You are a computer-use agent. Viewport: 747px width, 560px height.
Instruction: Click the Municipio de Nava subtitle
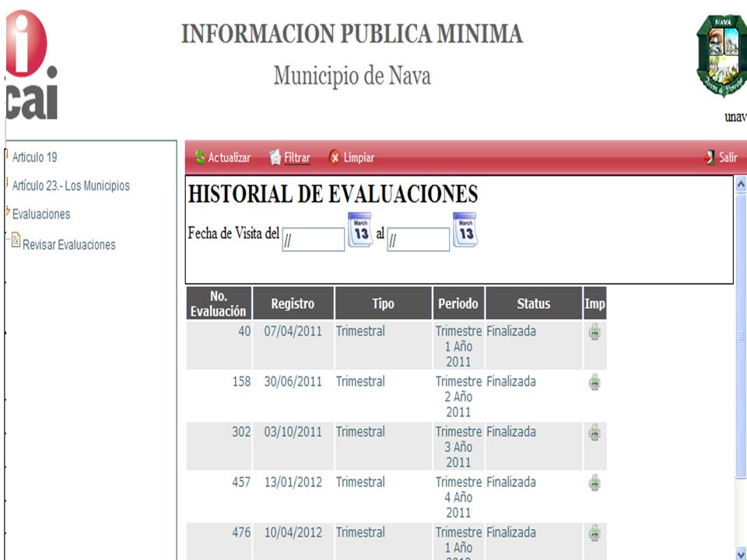click(352, 75)
